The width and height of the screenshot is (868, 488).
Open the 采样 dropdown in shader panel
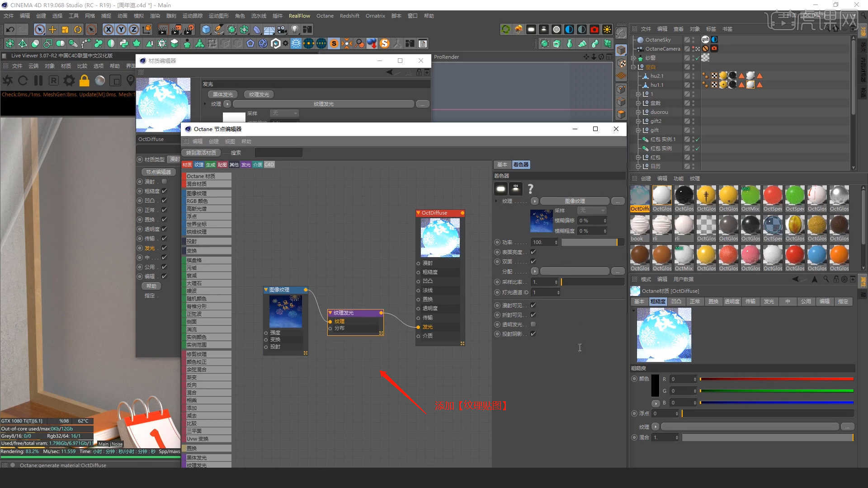coord(592,211)
